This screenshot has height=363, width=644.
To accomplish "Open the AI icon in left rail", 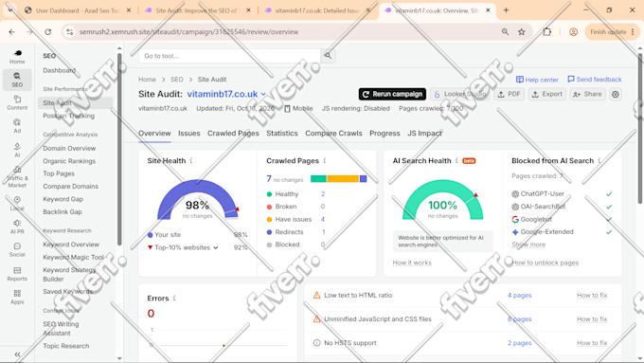I will [x=17, y=150].
